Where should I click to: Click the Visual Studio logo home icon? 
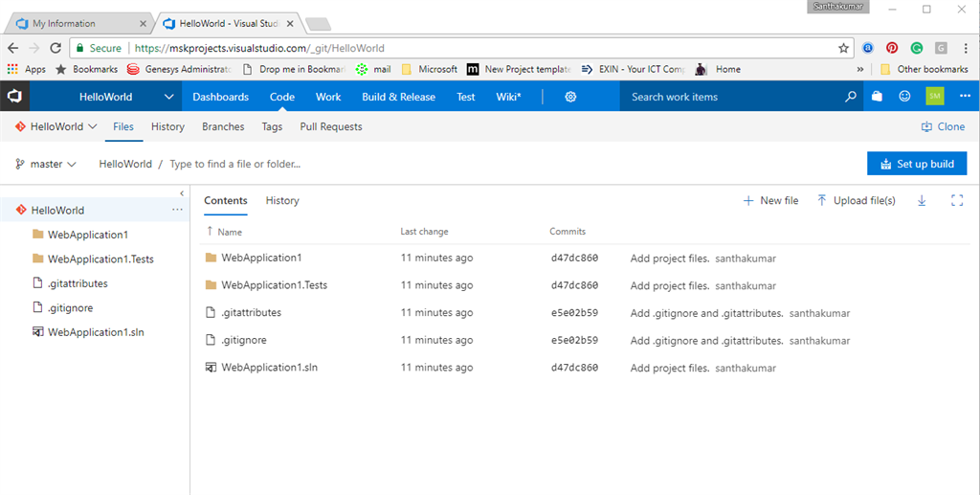click(14, 97)
